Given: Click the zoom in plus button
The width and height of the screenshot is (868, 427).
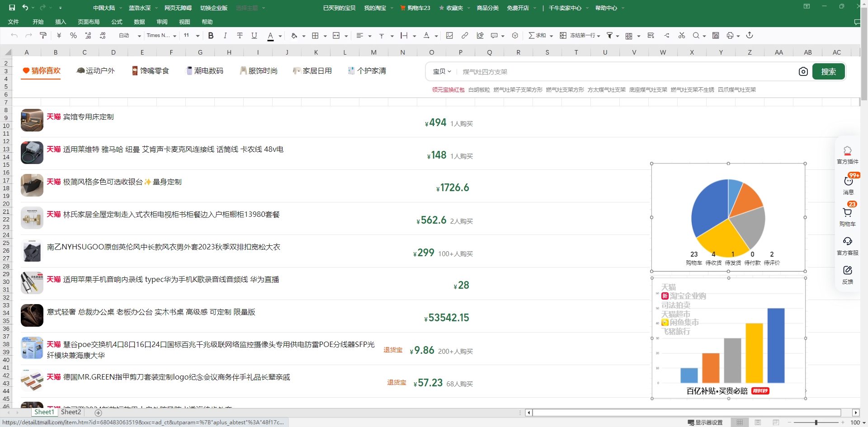Looking at the screenshot, I should point(843,422).
